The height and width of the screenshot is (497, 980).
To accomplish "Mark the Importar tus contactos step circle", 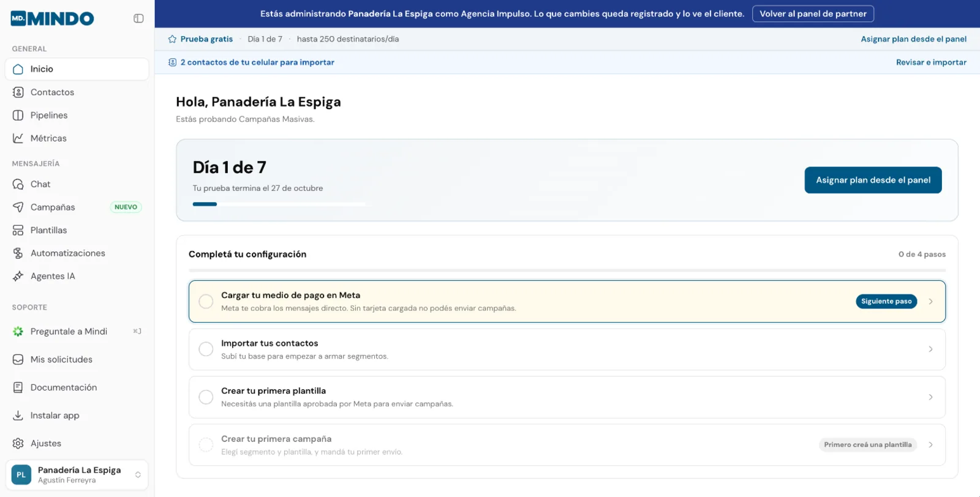I will point(206,349).
